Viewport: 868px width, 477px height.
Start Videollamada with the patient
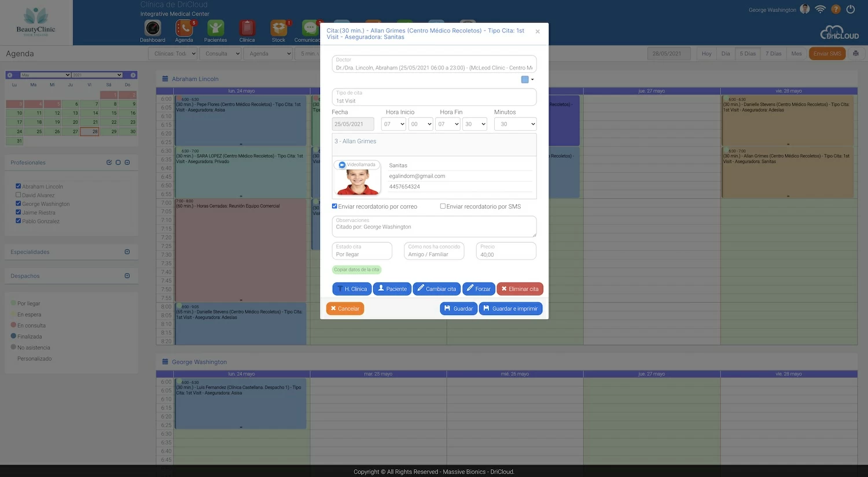(357, 165)
